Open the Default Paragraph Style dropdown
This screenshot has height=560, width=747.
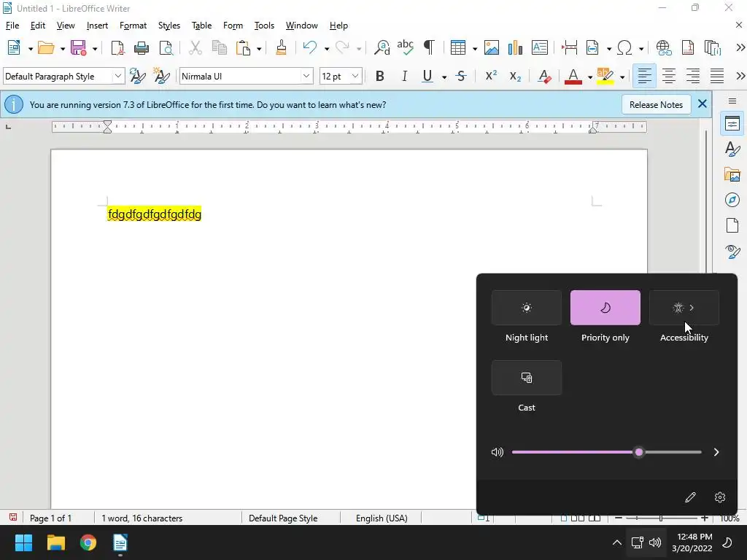point(117,76)
